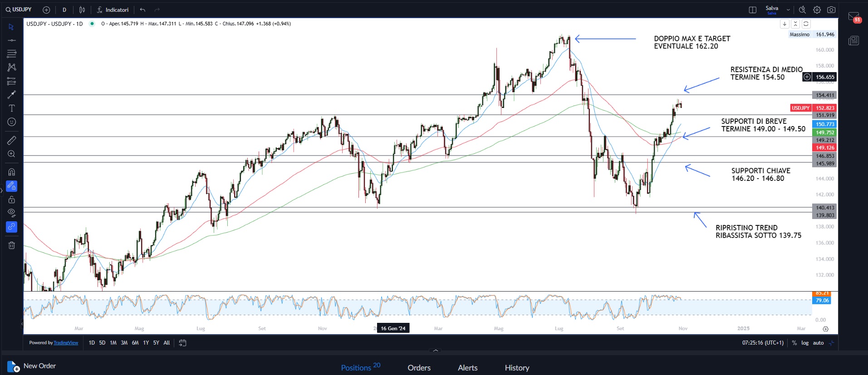Enable auto scale option
This screenshot has height=375, width=868.
[x=818, y=343]
